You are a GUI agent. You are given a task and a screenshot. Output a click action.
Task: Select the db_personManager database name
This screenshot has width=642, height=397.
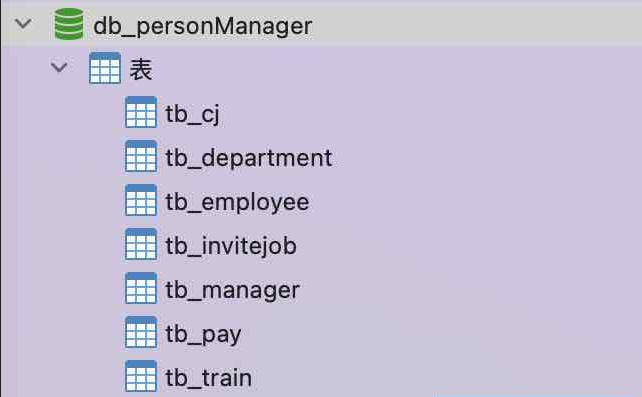point(203,27)
